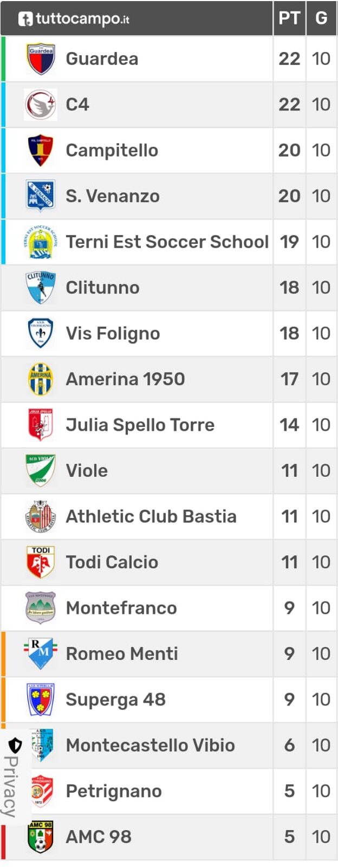Select the Athletic Club Bastia team name

[151, 516]
